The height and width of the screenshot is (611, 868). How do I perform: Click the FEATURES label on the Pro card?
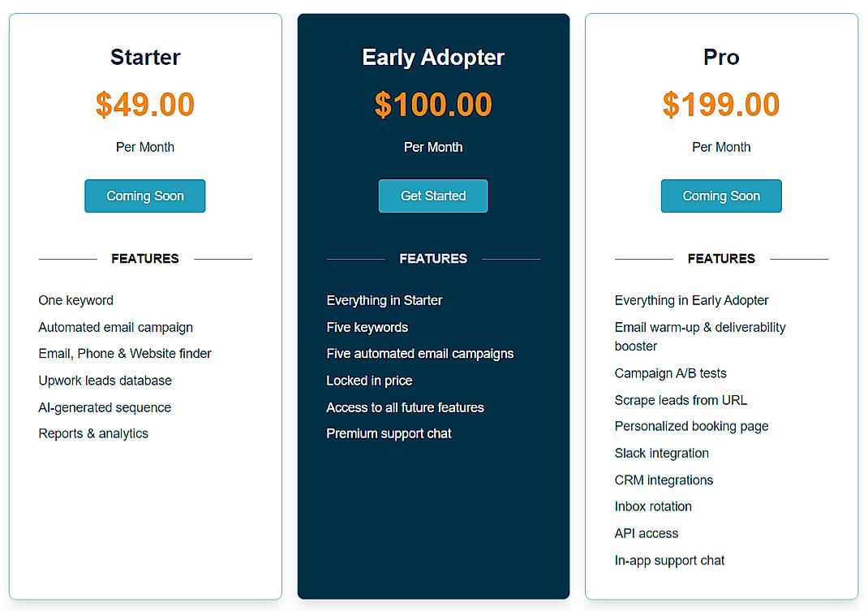click(720, 258)
